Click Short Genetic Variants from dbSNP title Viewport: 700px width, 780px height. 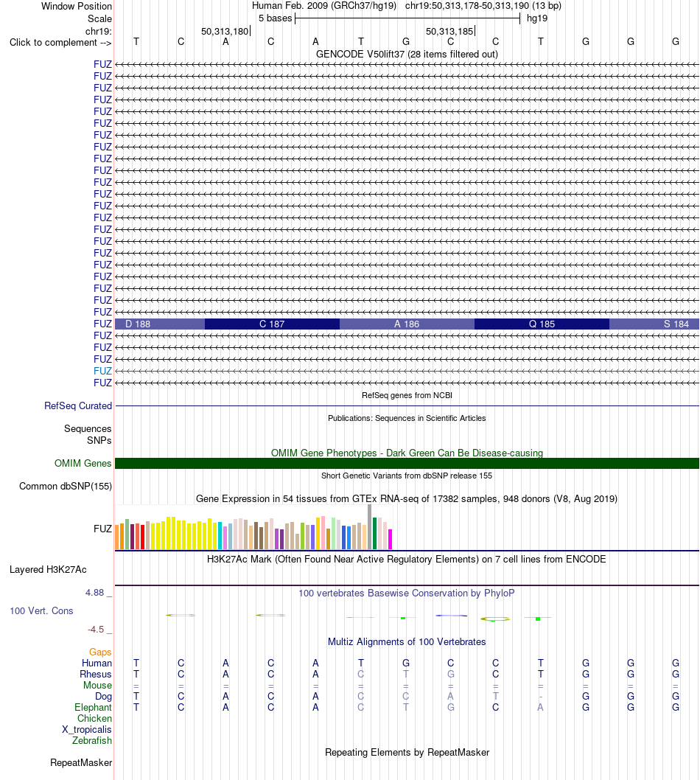[x=407, y=476]
